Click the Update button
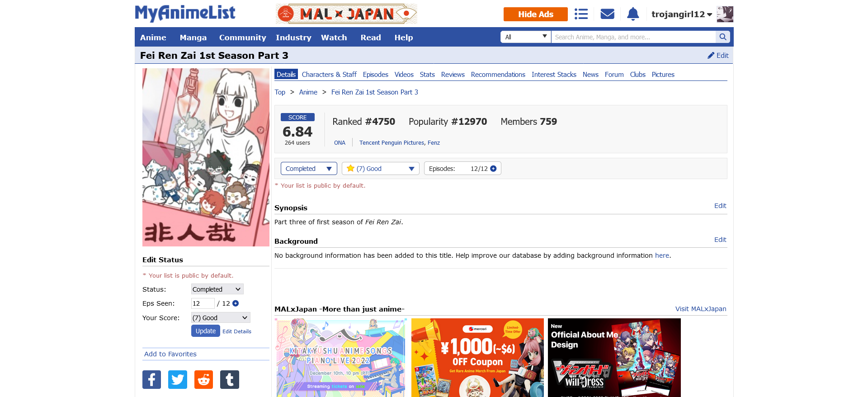 [206, 331]
